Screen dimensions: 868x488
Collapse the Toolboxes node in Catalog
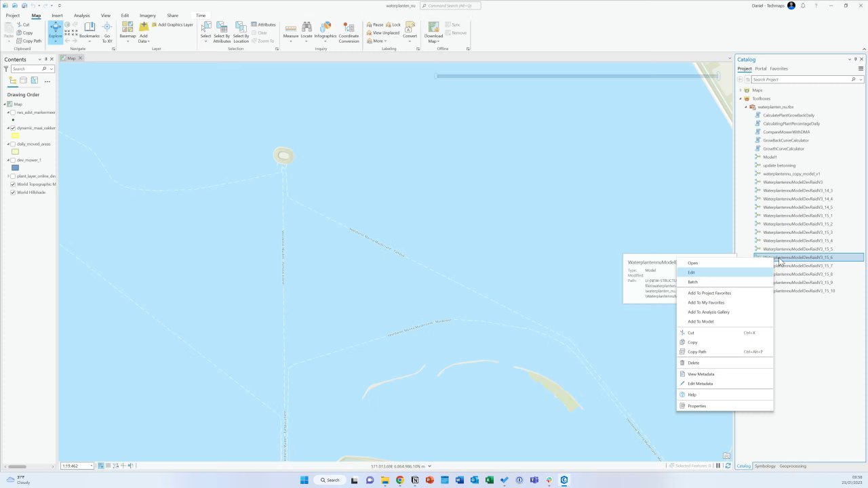741,98
